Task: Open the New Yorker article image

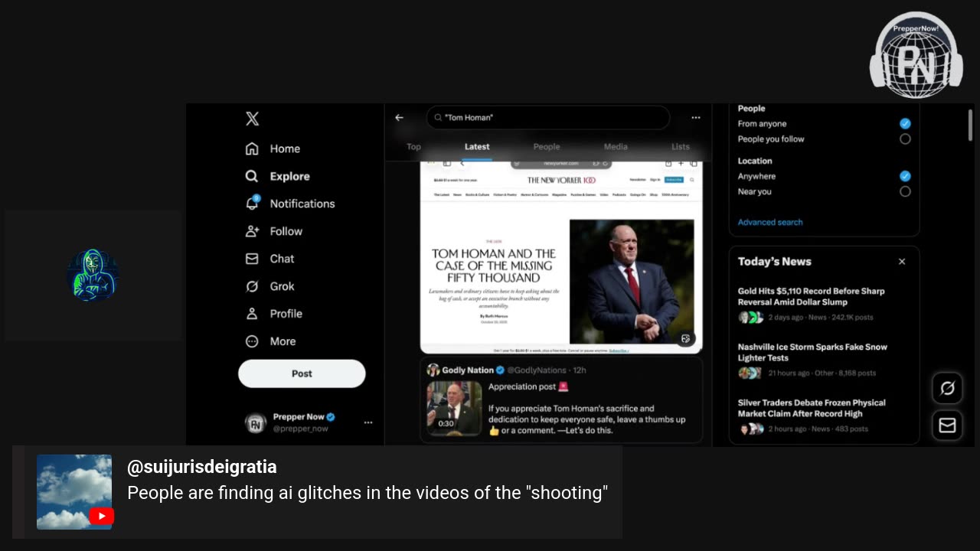Action: (561, 257)
